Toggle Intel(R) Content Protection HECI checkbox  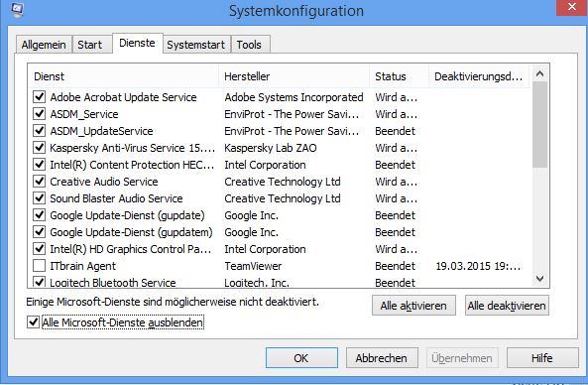[x=39, y=164]
